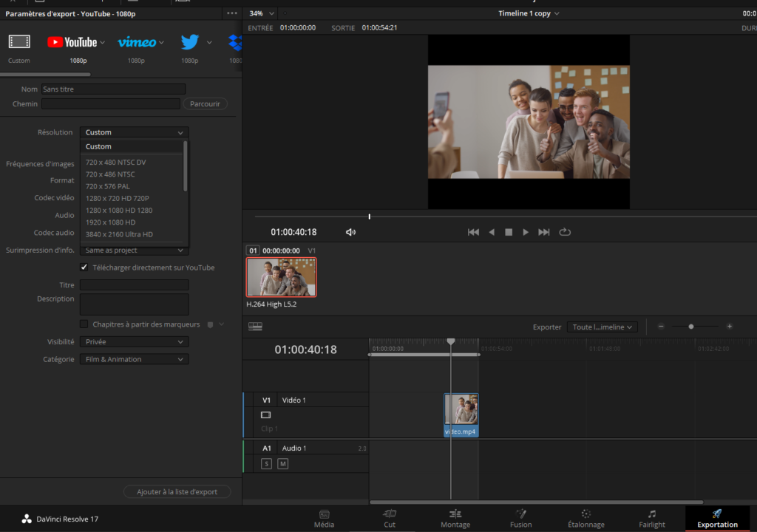Toggle loop playback in viewer
Viewport: 757px width, 532px height.
click(x=565, y=232)
